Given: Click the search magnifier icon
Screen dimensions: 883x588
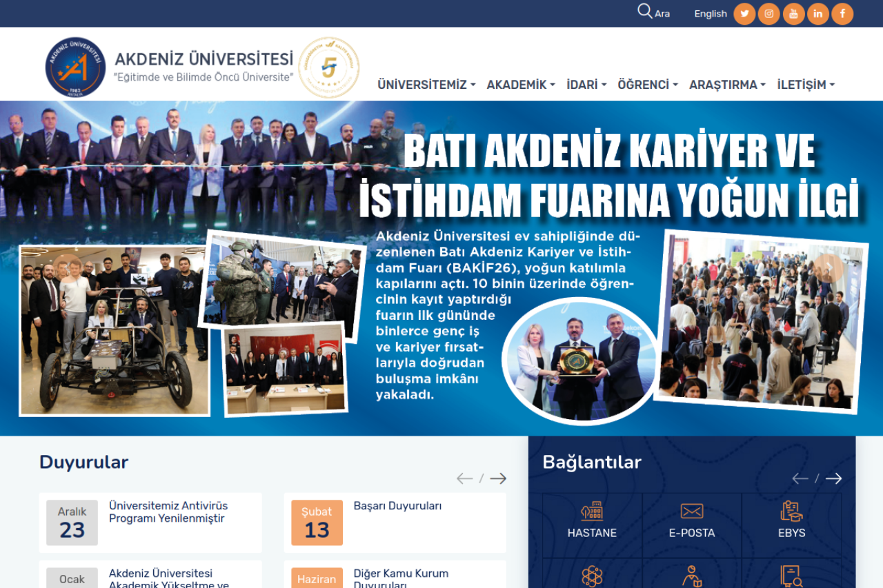Looking at the screenshot, I should (644, 12).
